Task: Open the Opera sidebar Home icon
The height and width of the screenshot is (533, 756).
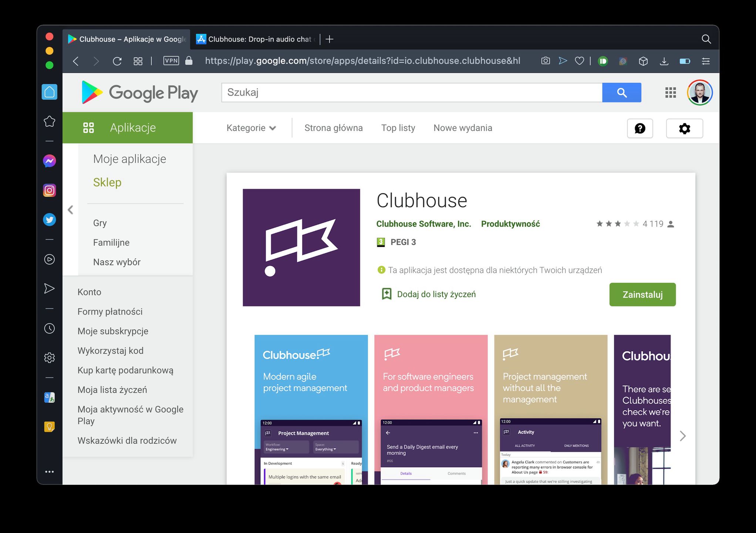Action: tap(50, 92)
